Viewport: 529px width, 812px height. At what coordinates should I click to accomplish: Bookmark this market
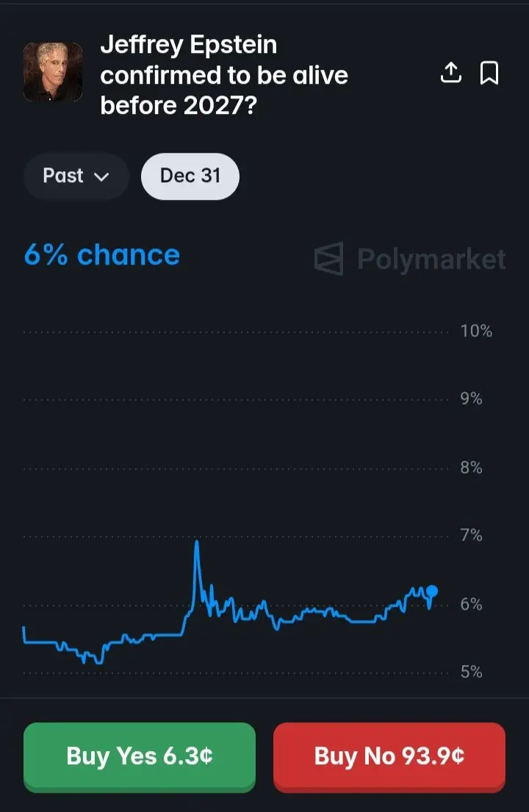489,73
